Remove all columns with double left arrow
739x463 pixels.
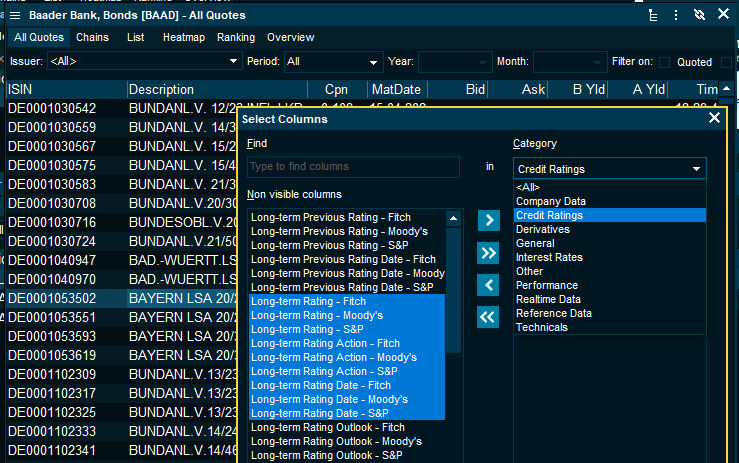pyautogui.click(x=488, y=317)
